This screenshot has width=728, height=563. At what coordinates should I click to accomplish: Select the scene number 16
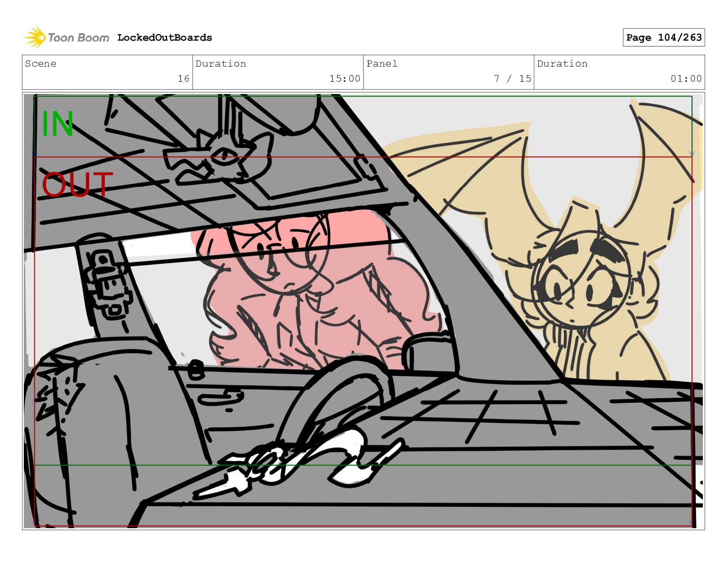click(x=184, y=79)
